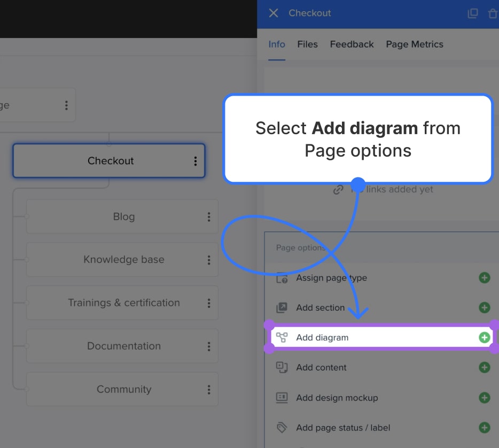Select the Trainings & certification page node
Viewport: 499px width, 448px height.
(122, 303)
